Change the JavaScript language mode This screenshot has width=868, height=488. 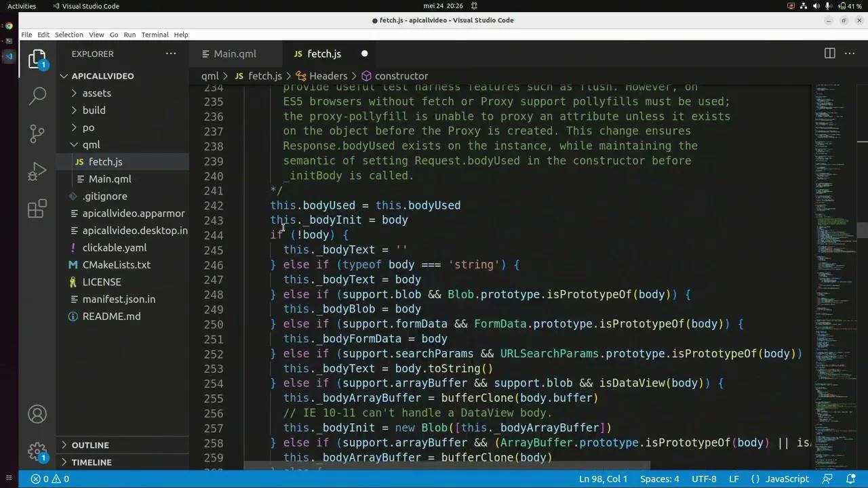[787, 479]
